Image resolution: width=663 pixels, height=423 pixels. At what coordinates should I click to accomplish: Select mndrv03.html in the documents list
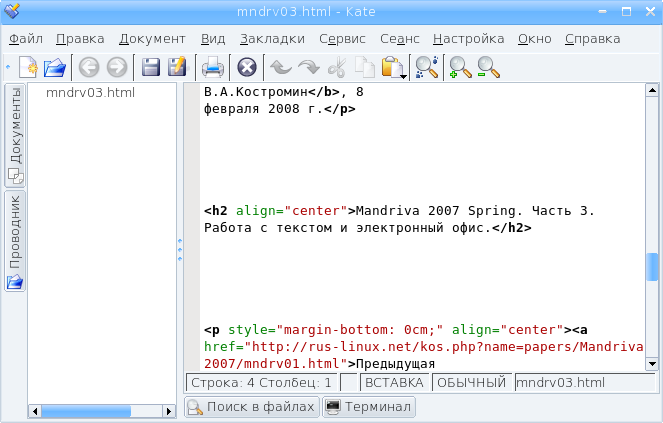click(x=90, y=93)
